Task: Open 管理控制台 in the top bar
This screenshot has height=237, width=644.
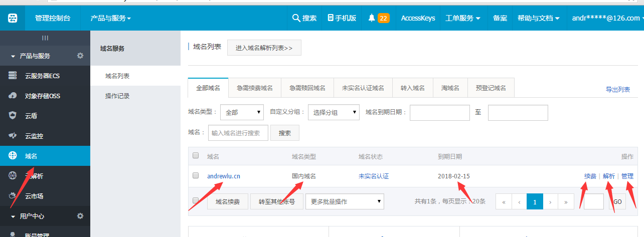Action: [53, 18]
